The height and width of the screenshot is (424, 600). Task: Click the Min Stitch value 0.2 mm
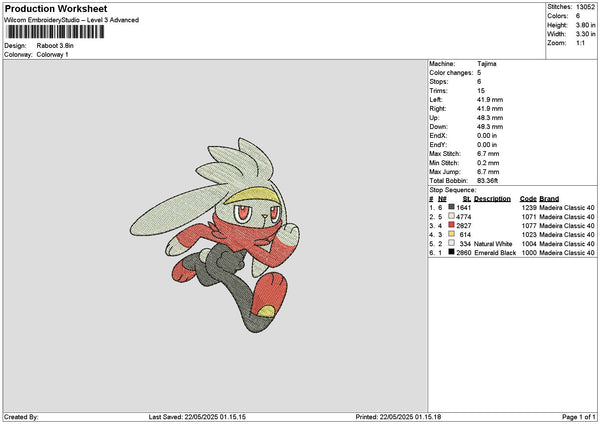488,163
